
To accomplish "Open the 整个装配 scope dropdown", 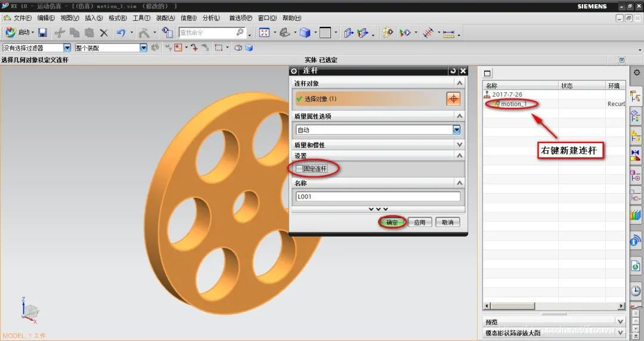I will coord(143,48).
